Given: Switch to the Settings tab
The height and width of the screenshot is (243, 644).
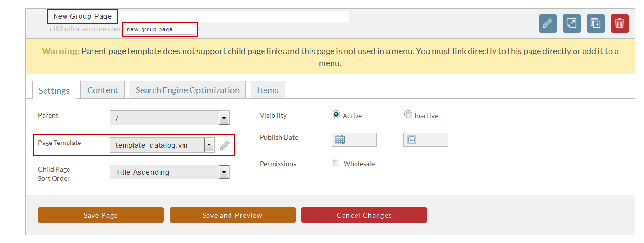Looking at the screenshot, I should pos(54,90).
